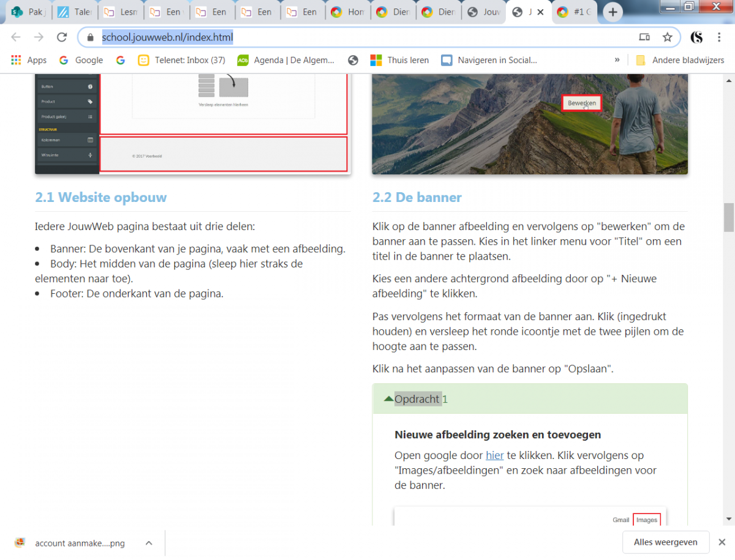Screen dimensions: 735x560
Task: Open the new tab plus button
Action: pos(612,12)
